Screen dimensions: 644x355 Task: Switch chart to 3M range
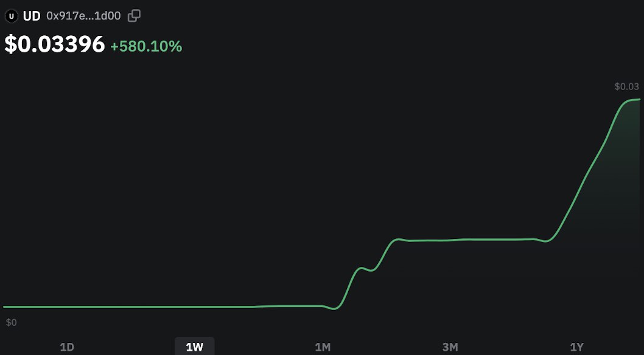tap(450, 347)
